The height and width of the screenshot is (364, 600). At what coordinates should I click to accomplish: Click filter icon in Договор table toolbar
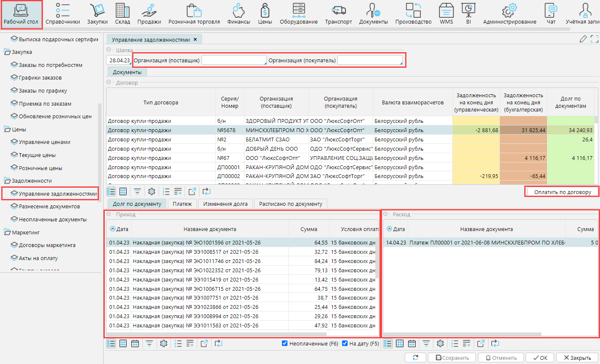138,192
